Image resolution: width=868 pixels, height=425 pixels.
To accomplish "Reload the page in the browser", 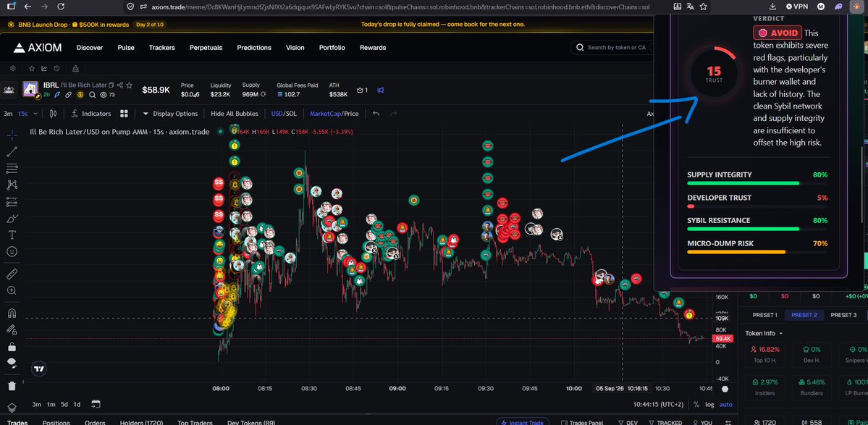I will (x=61, y=7).
